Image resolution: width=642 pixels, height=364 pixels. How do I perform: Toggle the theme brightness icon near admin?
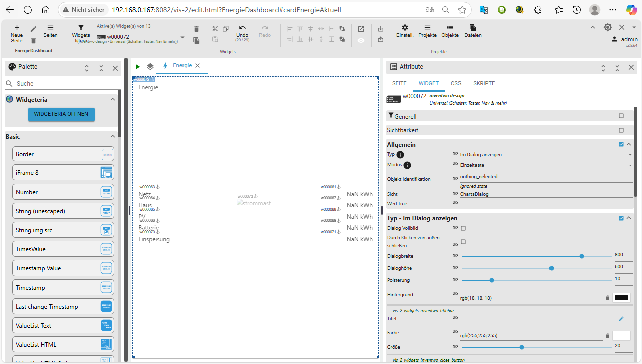607,27
